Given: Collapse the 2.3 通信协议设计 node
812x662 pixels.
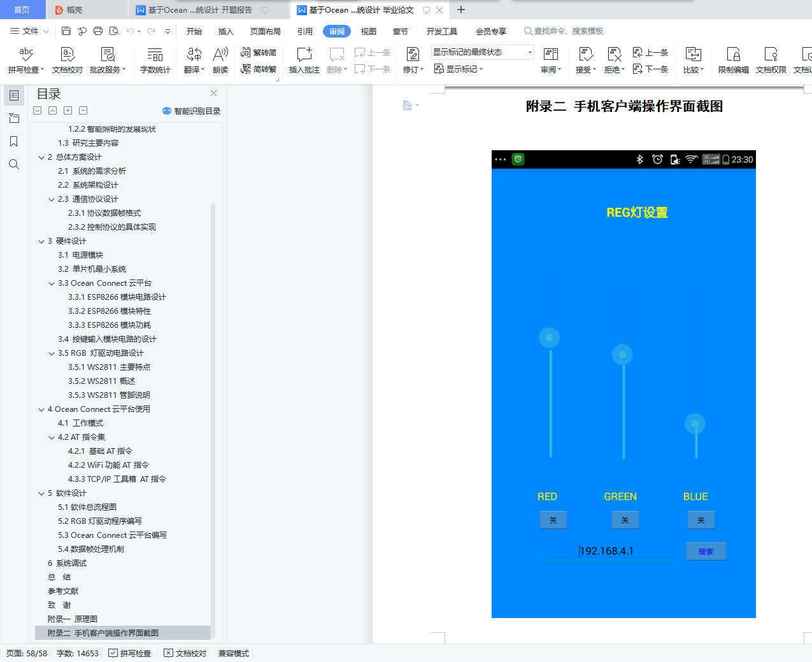Looking at the screenshot, I should (52, 199).
